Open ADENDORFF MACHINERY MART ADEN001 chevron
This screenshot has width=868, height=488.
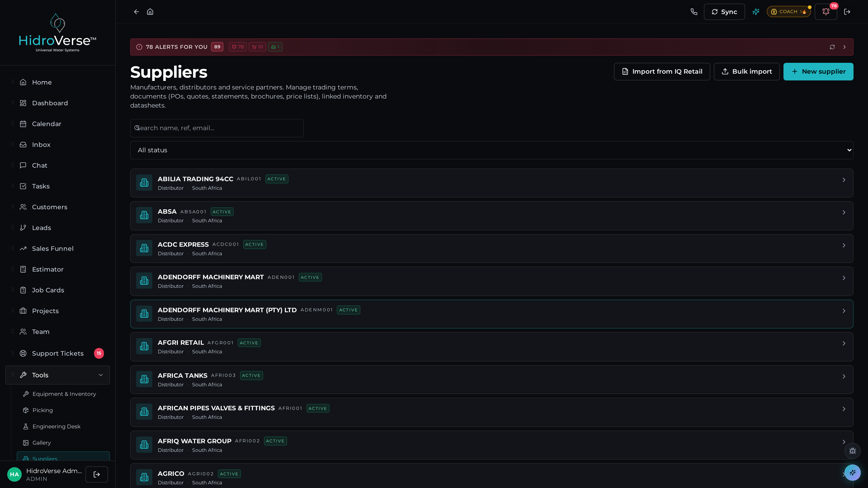point(844,278)
